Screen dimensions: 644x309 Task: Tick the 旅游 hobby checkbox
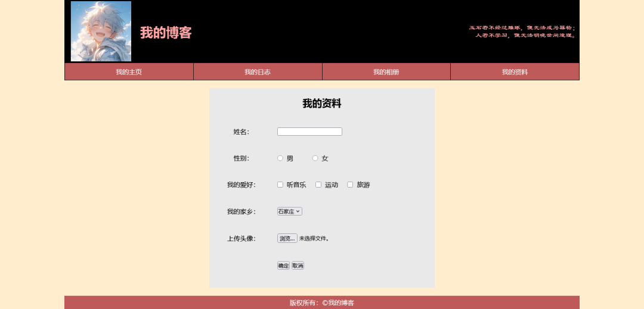350,185
